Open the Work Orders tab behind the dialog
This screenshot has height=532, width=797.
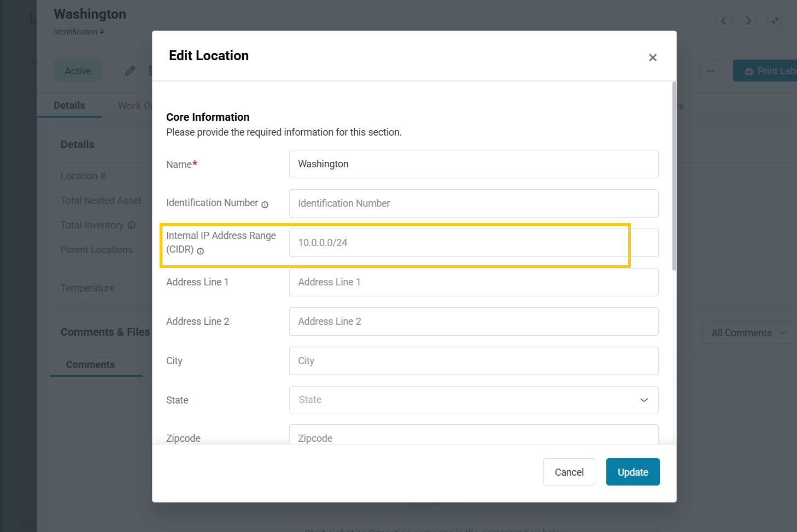point(135,106)
